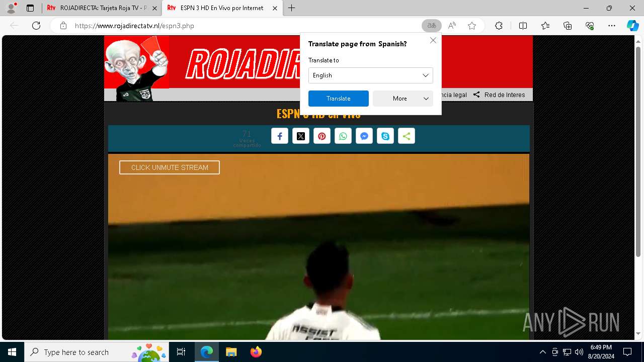Image resolution: width=644 pixels, height=362 pixels.
Task: Open a new browser tab
Action: click(291, 8)
